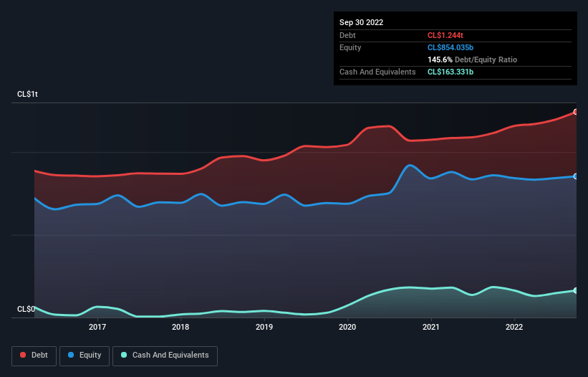
Task: Toggle the Equity legend series
Action: 85,355
